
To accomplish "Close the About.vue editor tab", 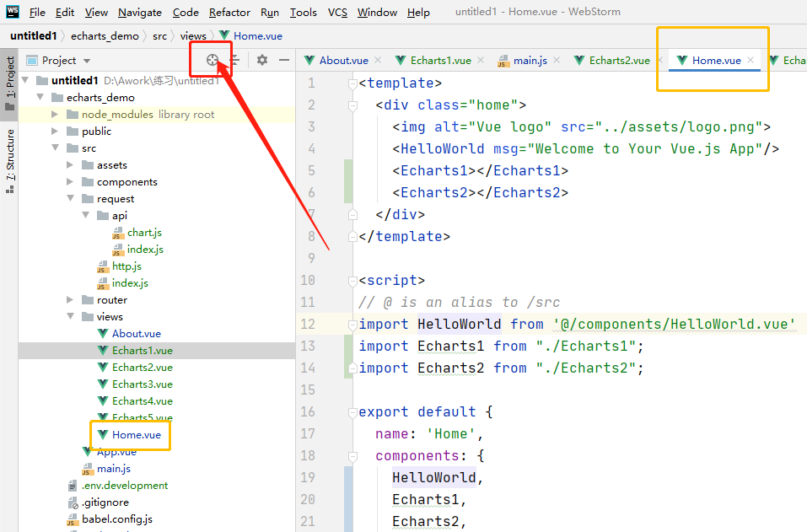I will [378, 60].
